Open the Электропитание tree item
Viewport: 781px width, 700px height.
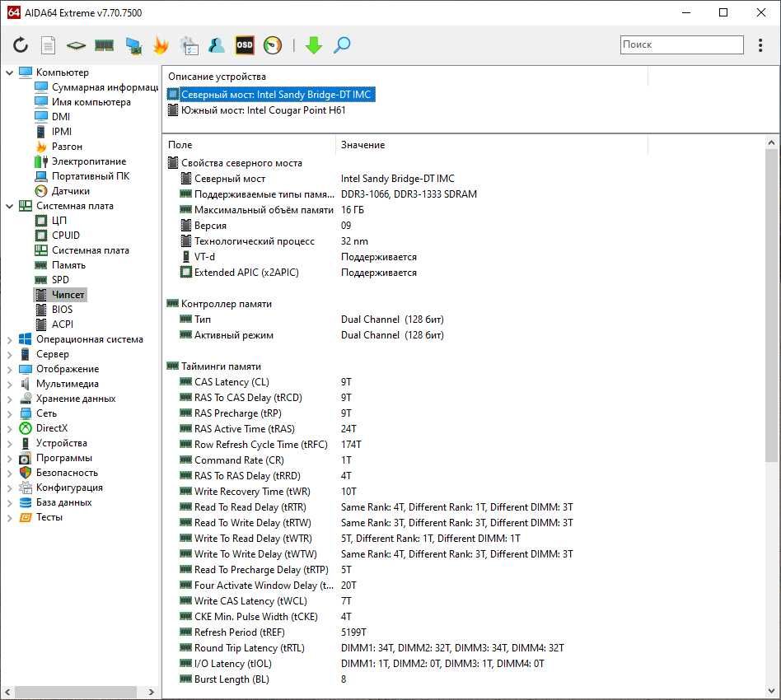pyautogui.click(x=81, y=161)
